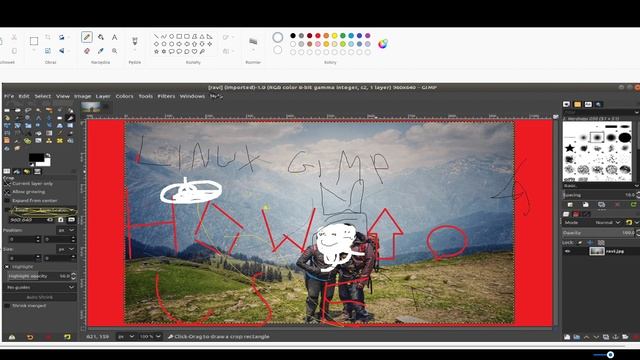The image size is (640, 360).
Task: Click the Auto Shrink button
Action: [x=40, y=297]
